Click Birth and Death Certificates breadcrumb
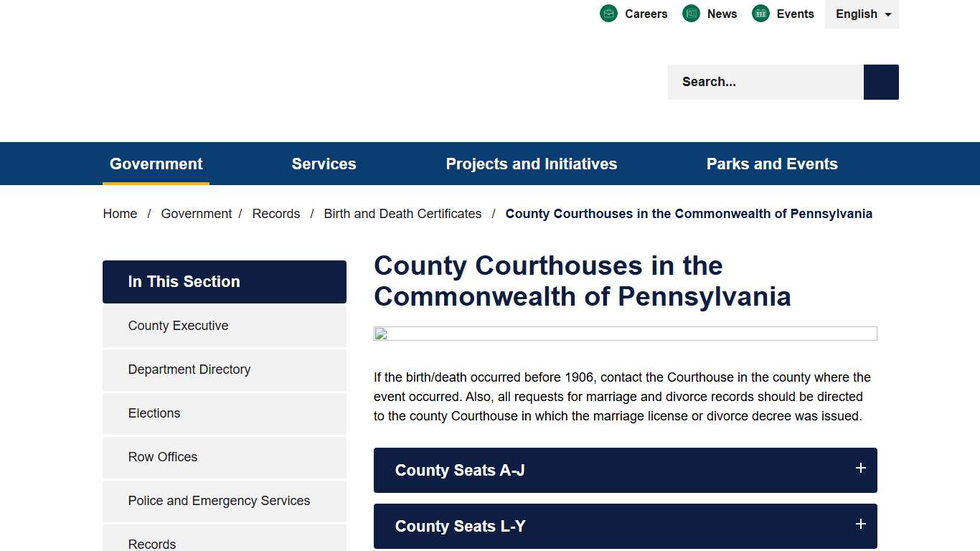The height and width of the screenshot is (551, 980). pyautogui.click(x=402, y=213)
